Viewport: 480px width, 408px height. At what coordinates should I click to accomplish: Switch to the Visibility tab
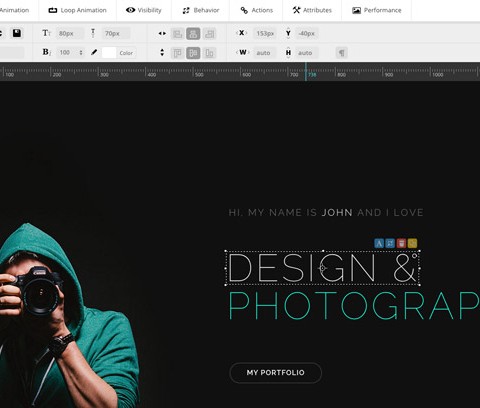point(144,10)
